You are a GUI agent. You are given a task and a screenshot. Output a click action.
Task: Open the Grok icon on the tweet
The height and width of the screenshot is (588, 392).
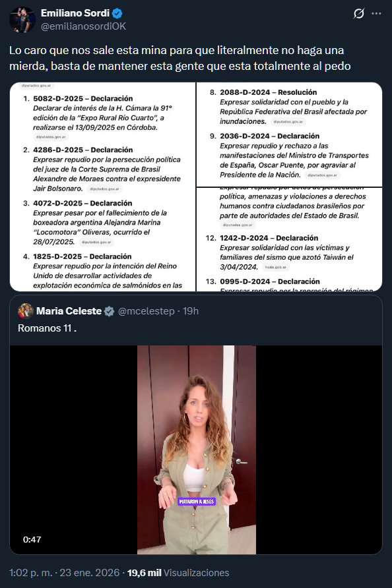click(359, 13)
